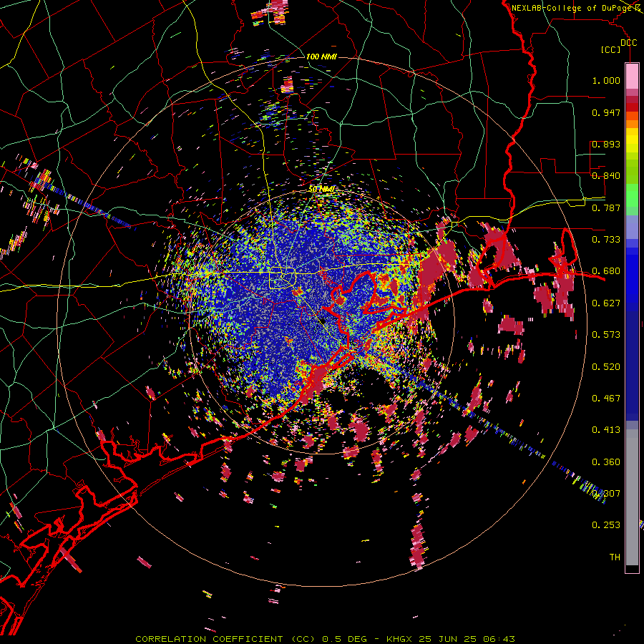Click the 50 NMI range ring label
The image size is (644, 644).
(321, 189)
